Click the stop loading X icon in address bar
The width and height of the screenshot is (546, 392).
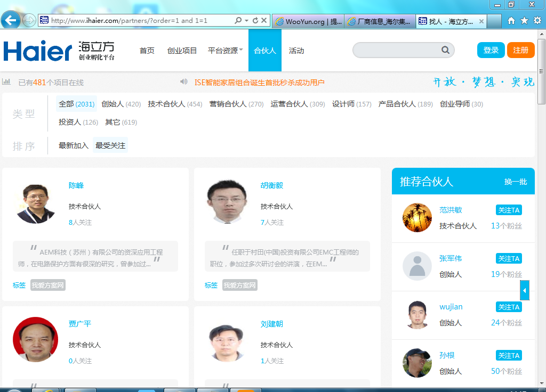pyautogui.click(x=264, y=21)
